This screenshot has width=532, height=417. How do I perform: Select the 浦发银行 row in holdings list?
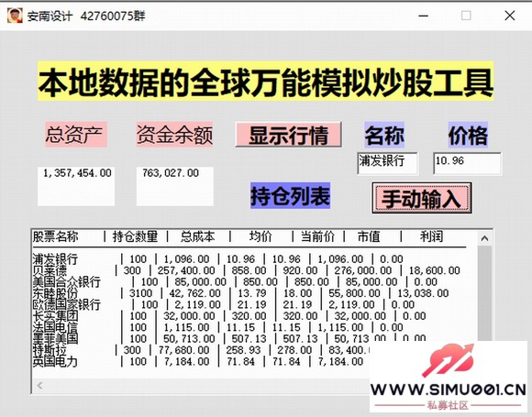click(x=217, y=259)
